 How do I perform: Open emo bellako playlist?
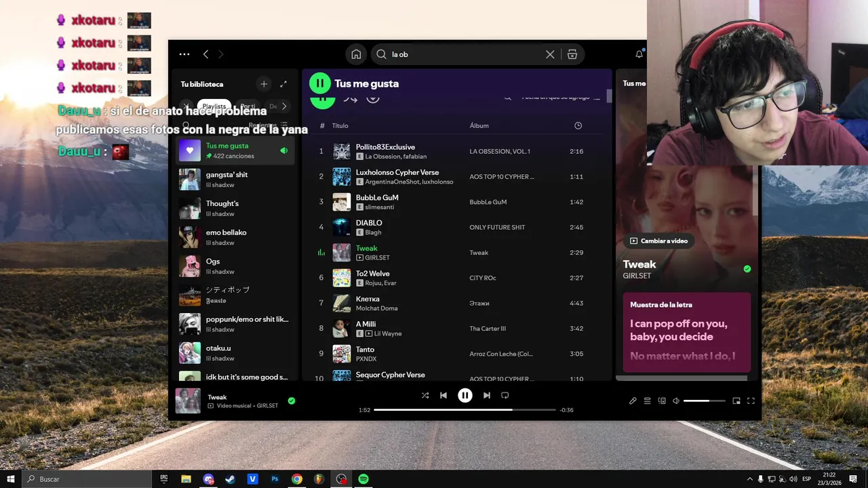tap(235, 237)
